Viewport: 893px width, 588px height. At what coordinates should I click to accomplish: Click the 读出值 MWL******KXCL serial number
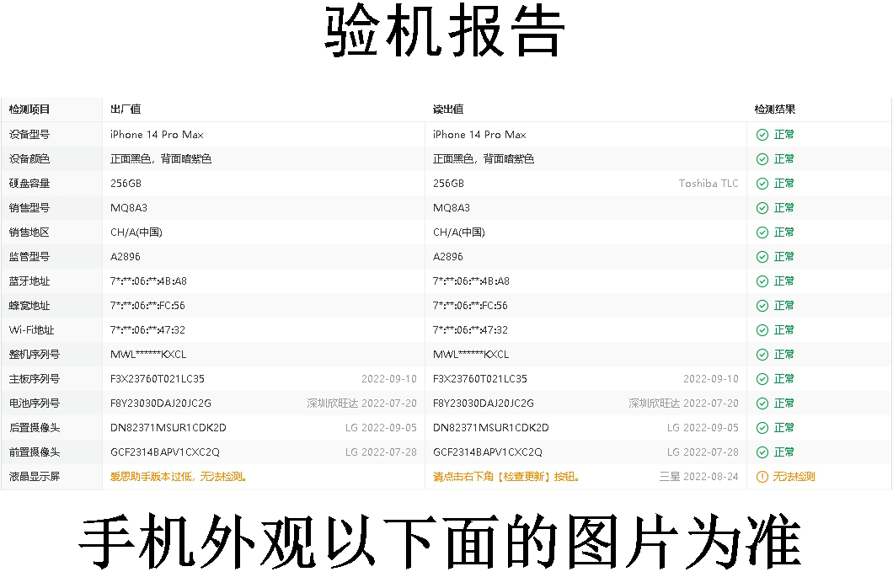pos(471,355)
